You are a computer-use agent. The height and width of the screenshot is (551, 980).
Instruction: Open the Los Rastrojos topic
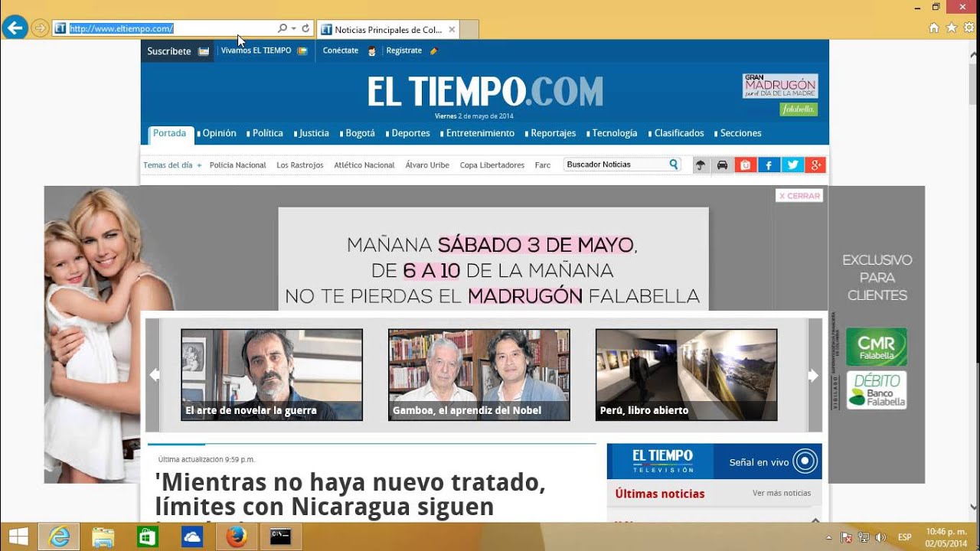[299, 165]
